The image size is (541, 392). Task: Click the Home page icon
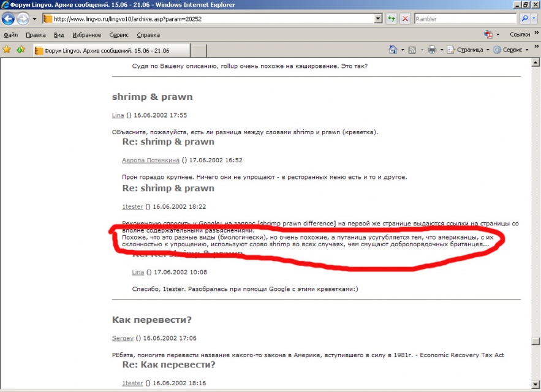tap(393, 50)
